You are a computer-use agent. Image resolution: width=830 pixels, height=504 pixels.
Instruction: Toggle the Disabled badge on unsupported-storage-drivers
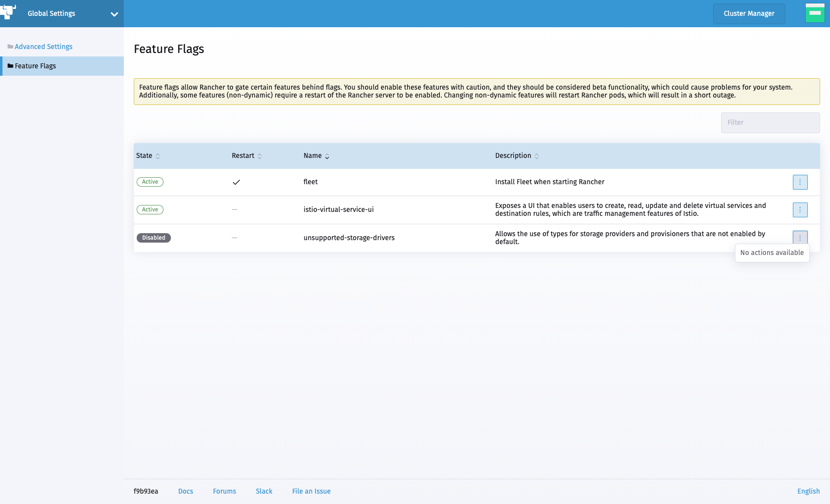pos(154,238)
